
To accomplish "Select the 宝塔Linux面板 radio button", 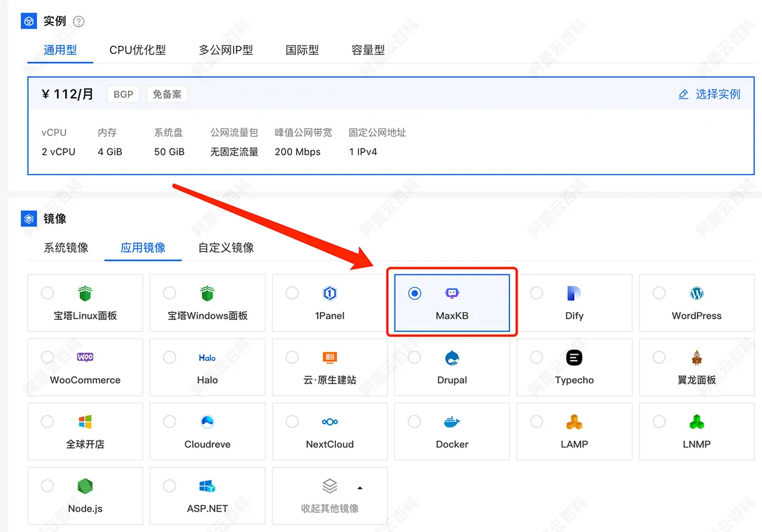I will 47,293.
